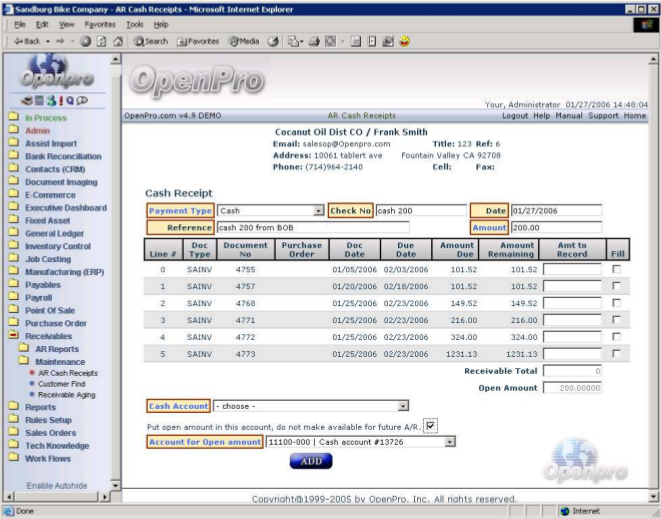
Task: Open the Tools menu in menu bar
Action: [135, 23]
